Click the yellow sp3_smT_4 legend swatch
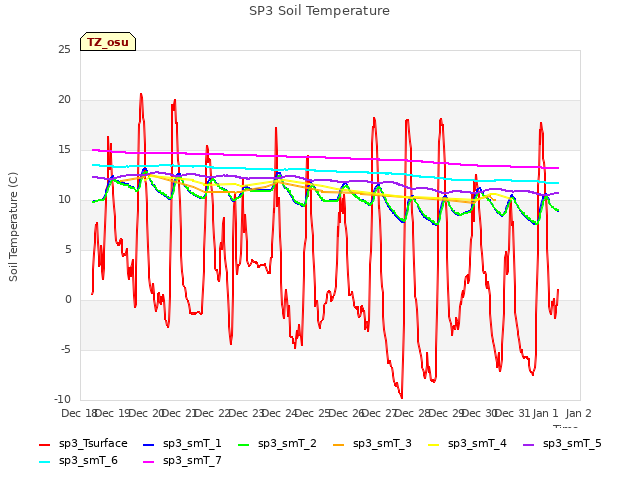The image size is (640, 480). (x=433, y=444)
